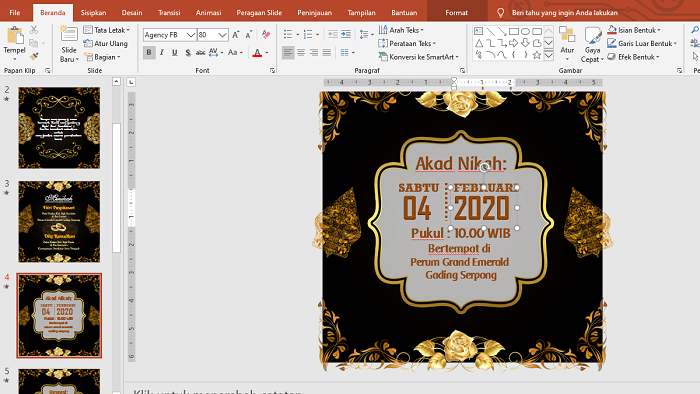Open the Perataan Teks dropdown

(x=407, y=43)
